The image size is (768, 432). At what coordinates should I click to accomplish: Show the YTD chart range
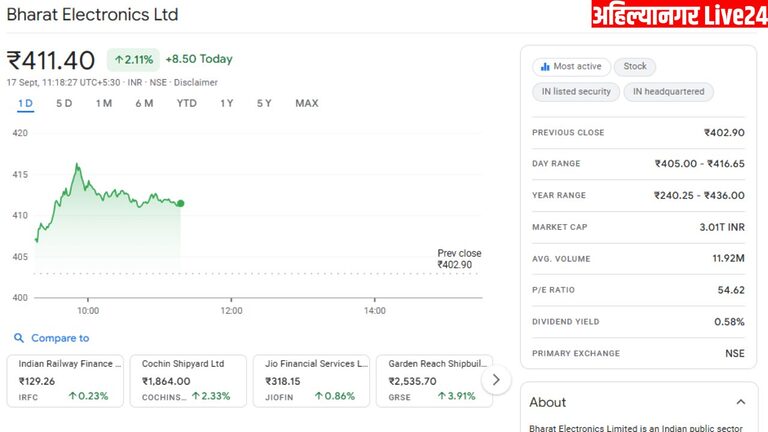pyautogui.click(x=187, y=103)
